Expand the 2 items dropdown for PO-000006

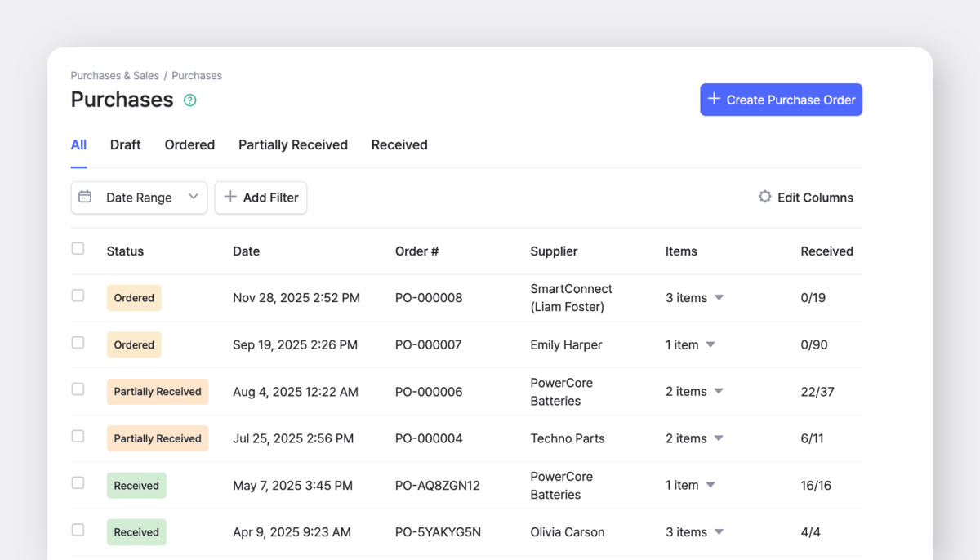coord(719,391)
